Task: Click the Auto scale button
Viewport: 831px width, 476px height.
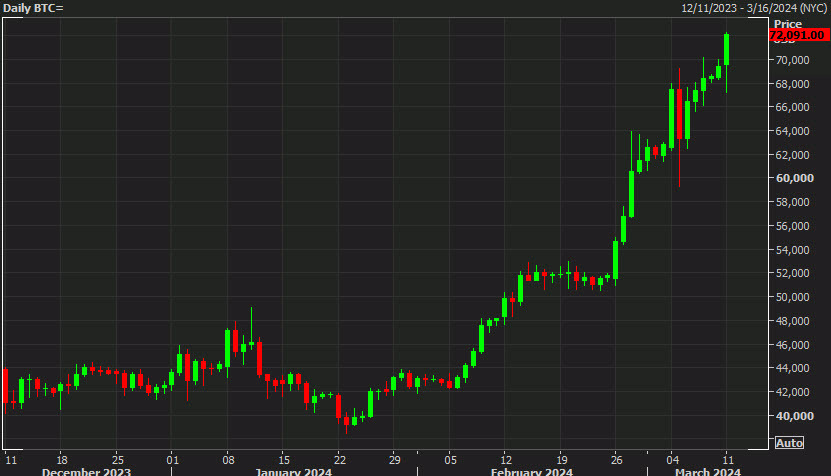Action: click(x=789, y=443)
